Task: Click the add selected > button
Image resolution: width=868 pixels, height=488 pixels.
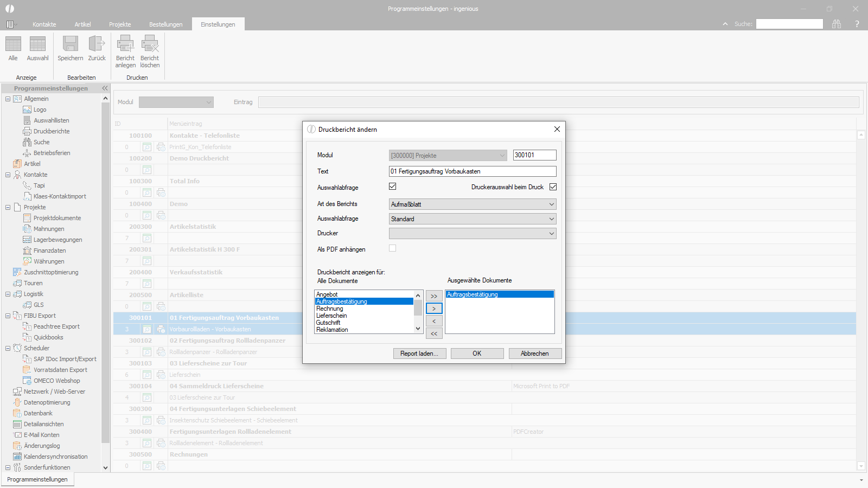Action: coord(434,309)
